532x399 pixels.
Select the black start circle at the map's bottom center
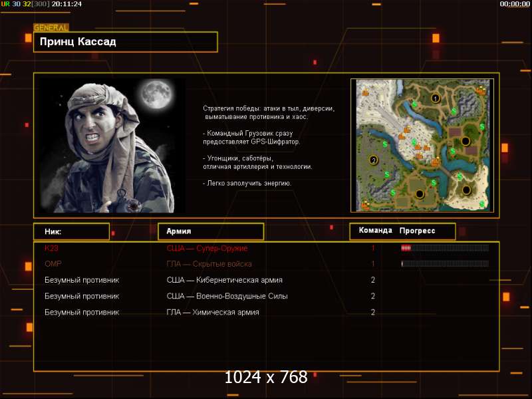pos(420,194)
